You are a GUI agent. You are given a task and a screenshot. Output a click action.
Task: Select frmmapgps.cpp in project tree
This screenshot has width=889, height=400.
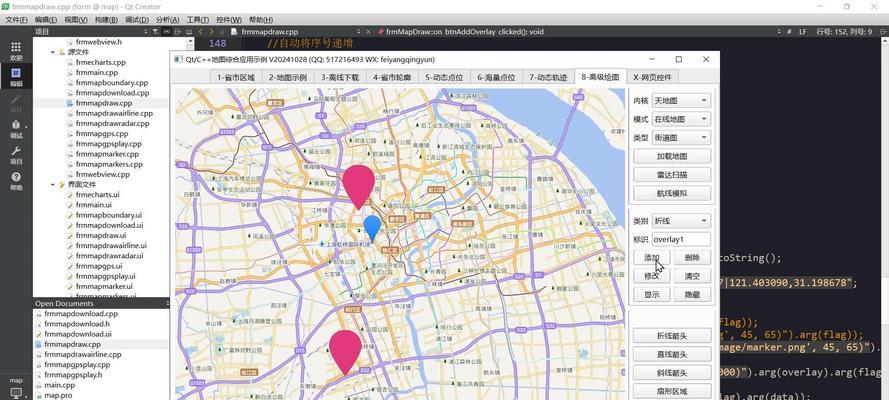(x=101, y=134)
